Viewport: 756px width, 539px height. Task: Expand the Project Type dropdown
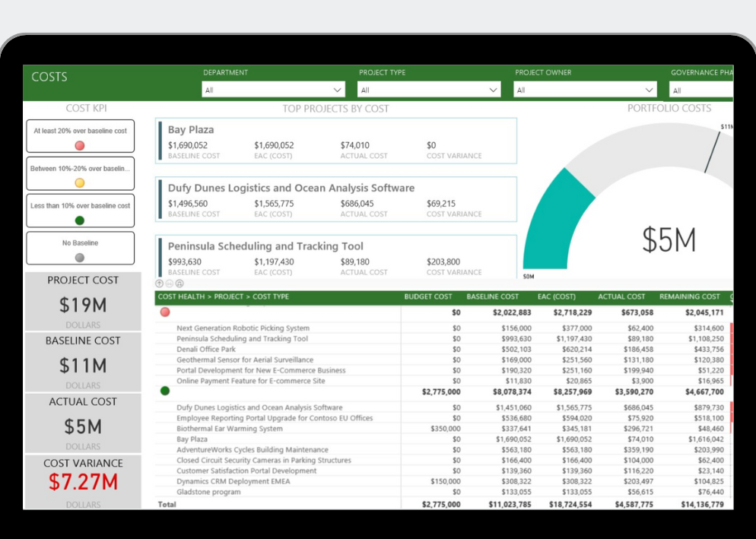[x=429, y=90]
